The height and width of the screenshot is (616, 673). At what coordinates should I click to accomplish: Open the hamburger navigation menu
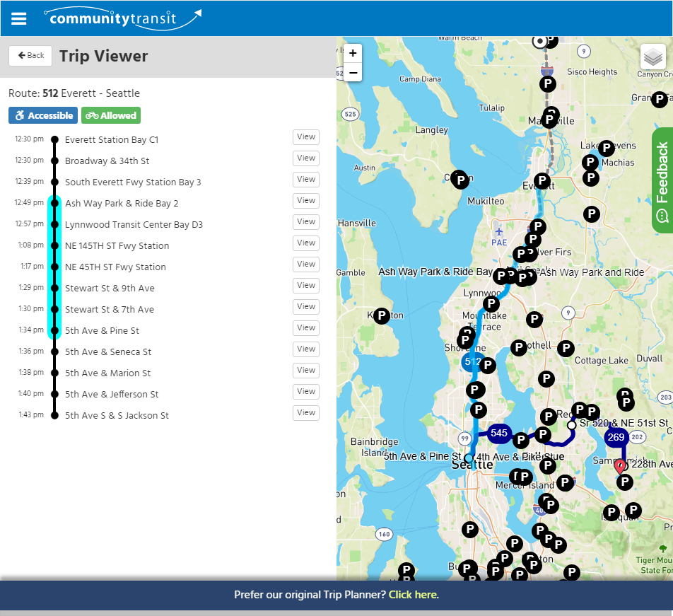click(18, 18)
